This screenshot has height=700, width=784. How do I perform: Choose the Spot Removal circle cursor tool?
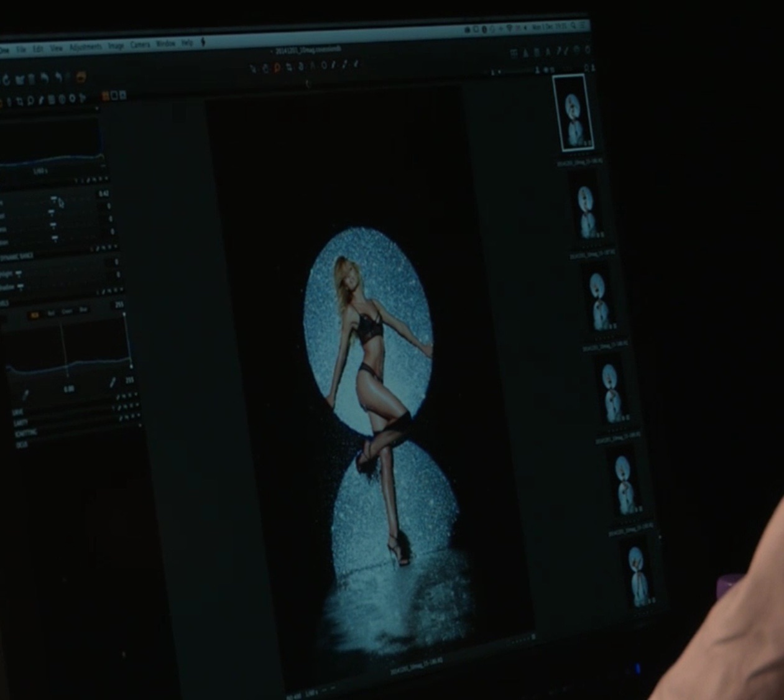(323, 65)
